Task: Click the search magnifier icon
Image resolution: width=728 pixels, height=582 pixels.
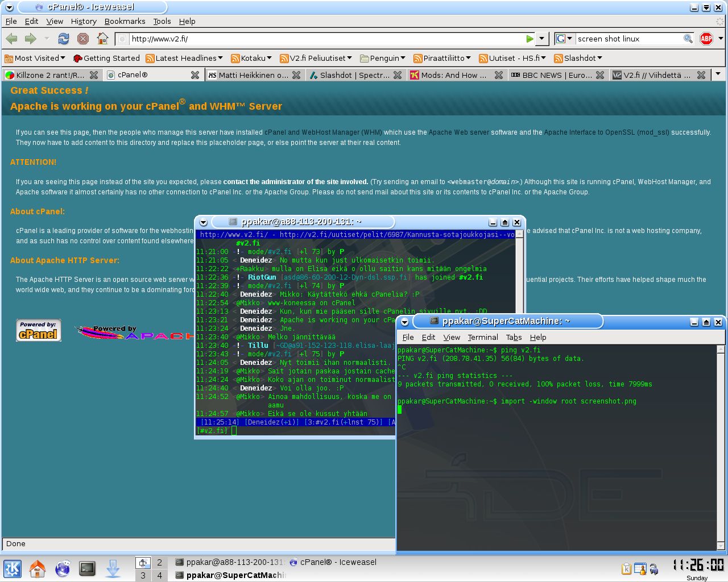Action: [688, 39]
